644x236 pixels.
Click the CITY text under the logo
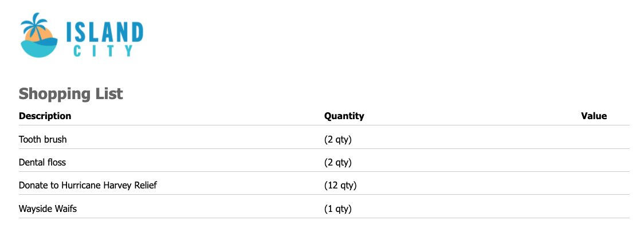104,51
